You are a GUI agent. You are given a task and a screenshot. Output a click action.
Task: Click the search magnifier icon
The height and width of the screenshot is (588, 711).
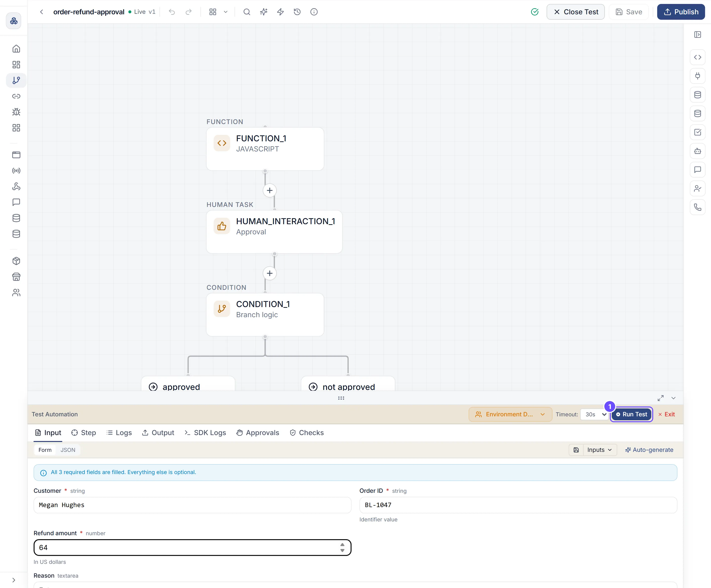[247, 12]
